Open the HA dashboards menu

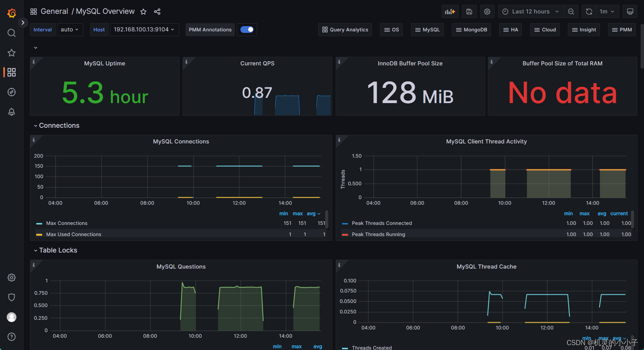click(511, 30)
